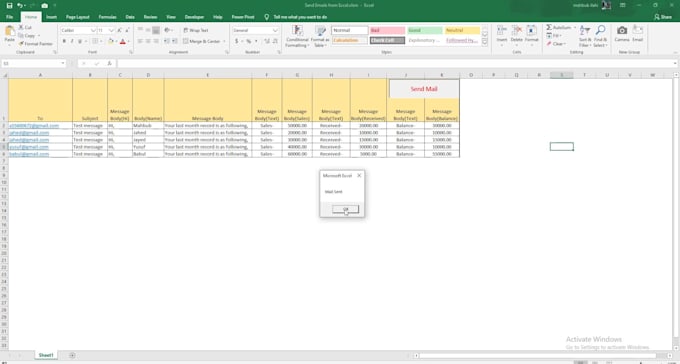Apply Percent Style format

pos(248,41)
